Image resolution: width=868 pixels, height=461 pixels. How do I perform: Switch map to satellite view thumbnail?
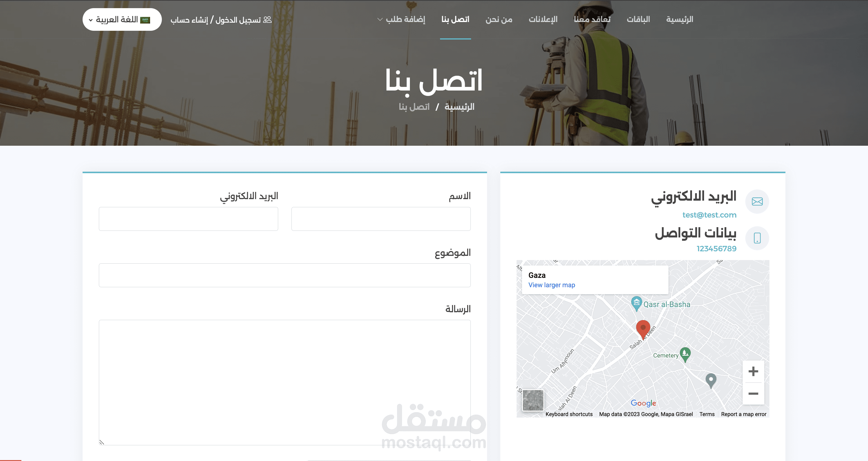(x=533, y=400)
